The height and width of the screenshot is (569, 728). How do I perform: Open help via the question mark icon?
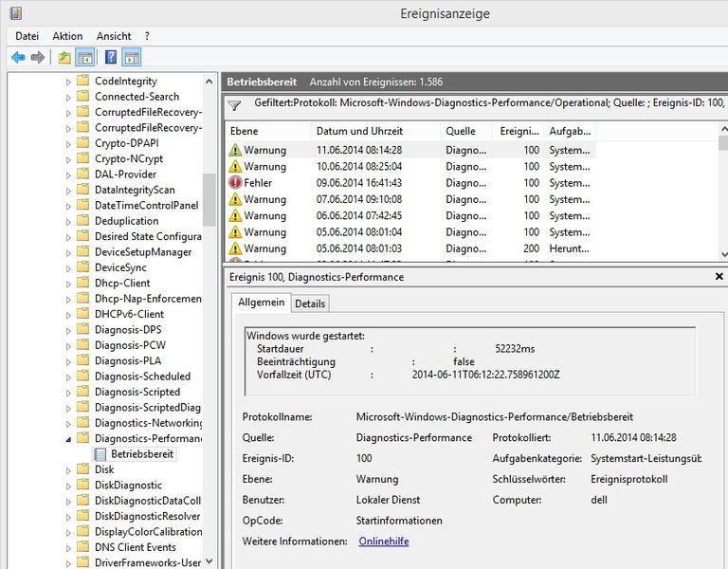pyautogui.click(x=111, y=57)
